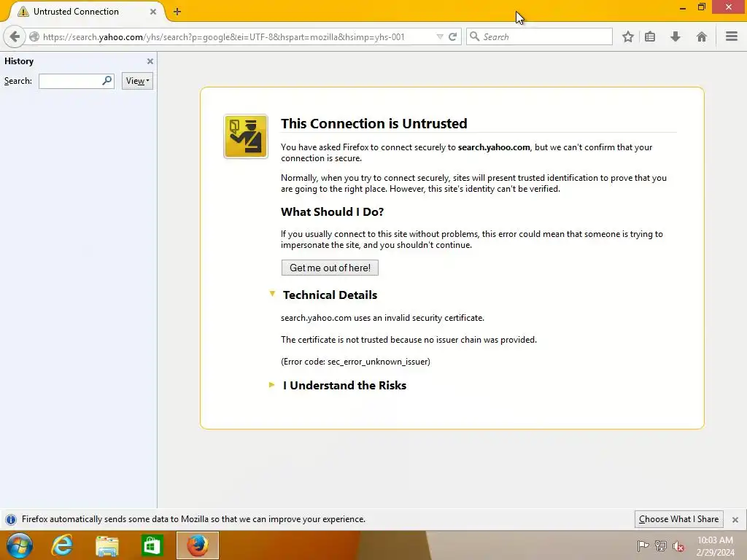Click Get me out of here!
747x560 pixels.
pos(330,268)
